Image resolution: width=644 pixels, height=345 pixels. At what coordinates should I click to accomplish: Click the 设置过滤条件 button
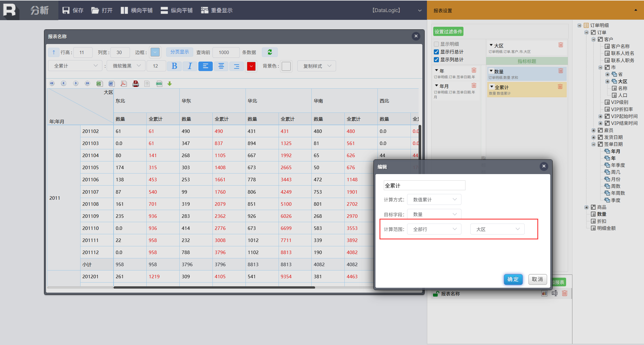pos(448,32)
